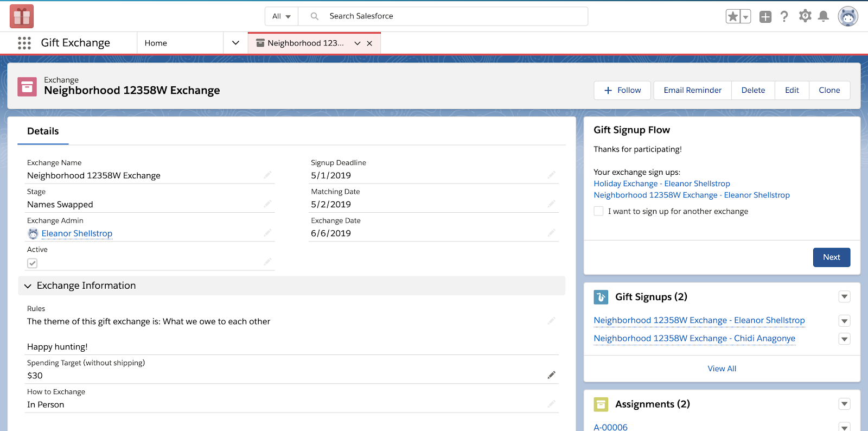Screen dimensions: 868x431
Task: Edit the Active field pencil icon
Action: (267, 262)
